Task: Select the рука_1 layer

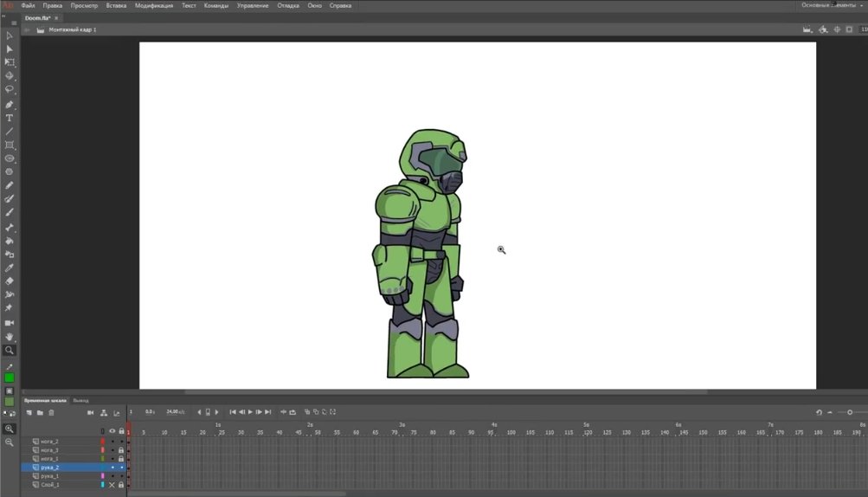Action: coord(50,476)
